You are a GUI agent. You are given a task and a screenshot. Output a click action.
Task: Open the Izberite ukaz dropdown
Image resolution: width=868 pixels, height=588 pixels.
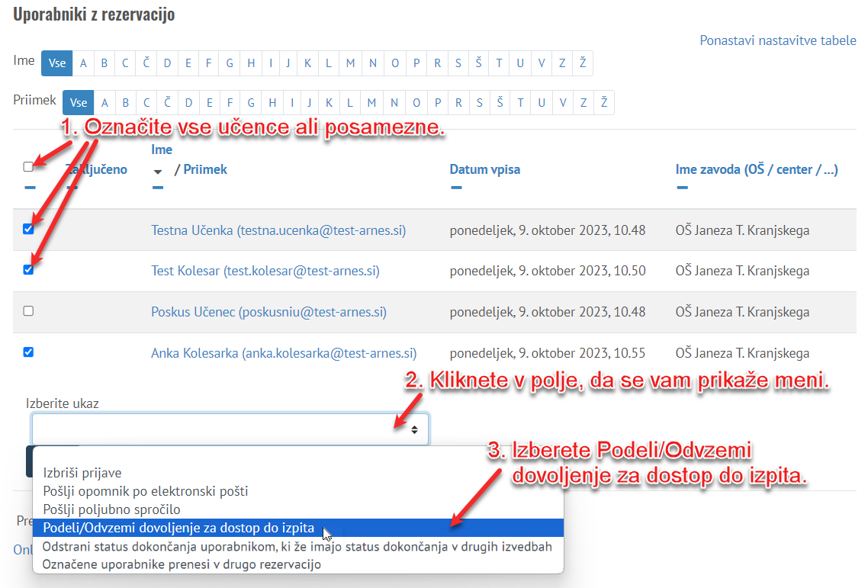pyautogui.click(x=230, y=429)
